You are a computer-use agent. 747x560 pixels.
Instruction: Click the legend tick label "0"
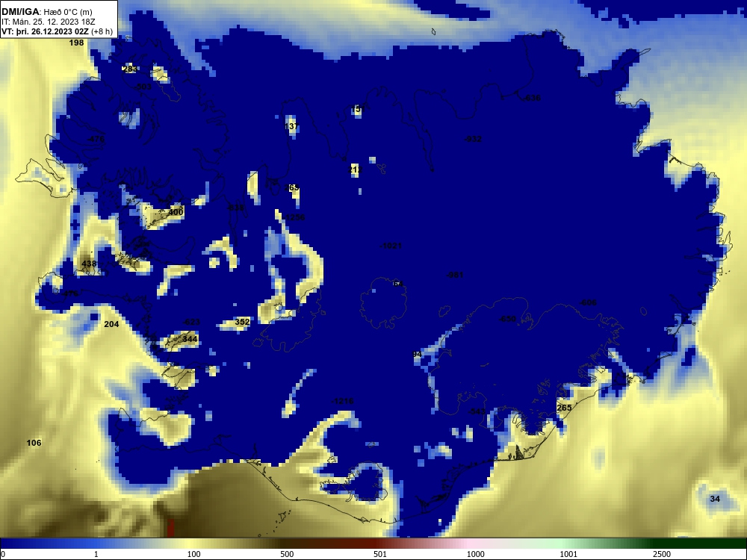3,554
